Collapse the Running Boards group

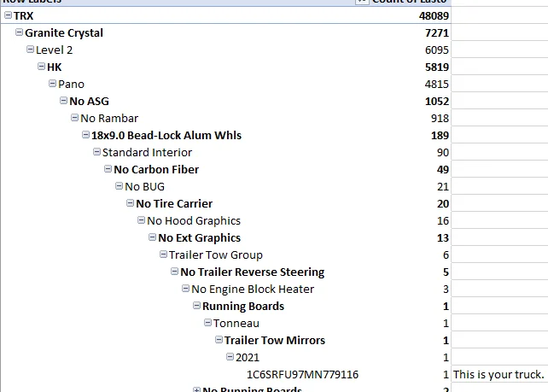click(x=197, y=305)
